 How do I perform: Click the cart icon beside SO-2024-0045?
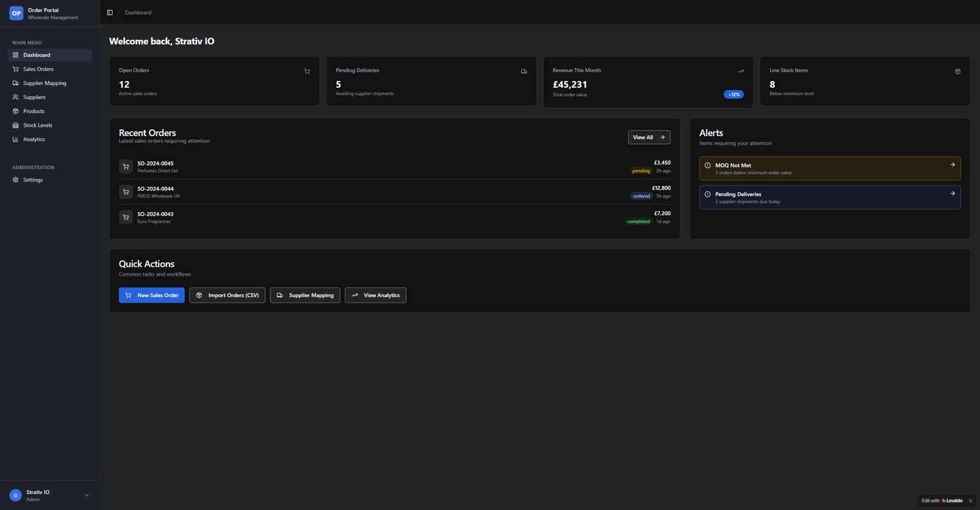[126, 167]
